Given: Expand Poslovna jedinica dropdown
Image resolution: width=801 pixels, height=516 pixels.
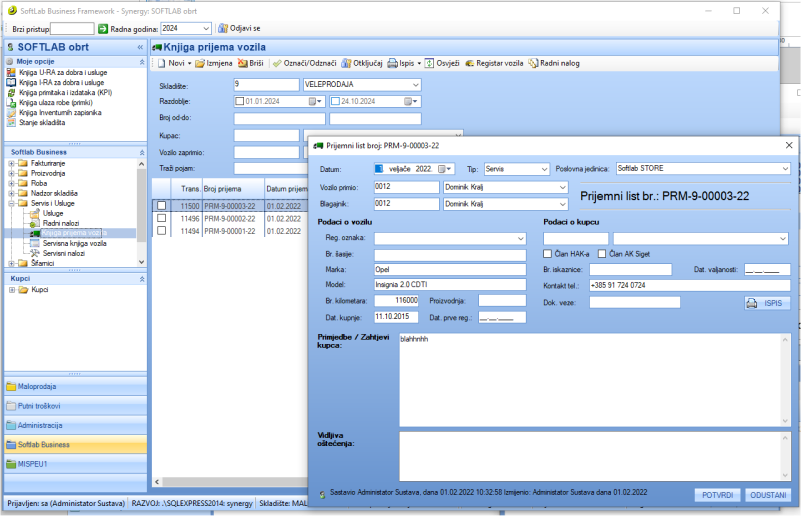Looking at the screenshot, I should (x=784, y=169).
